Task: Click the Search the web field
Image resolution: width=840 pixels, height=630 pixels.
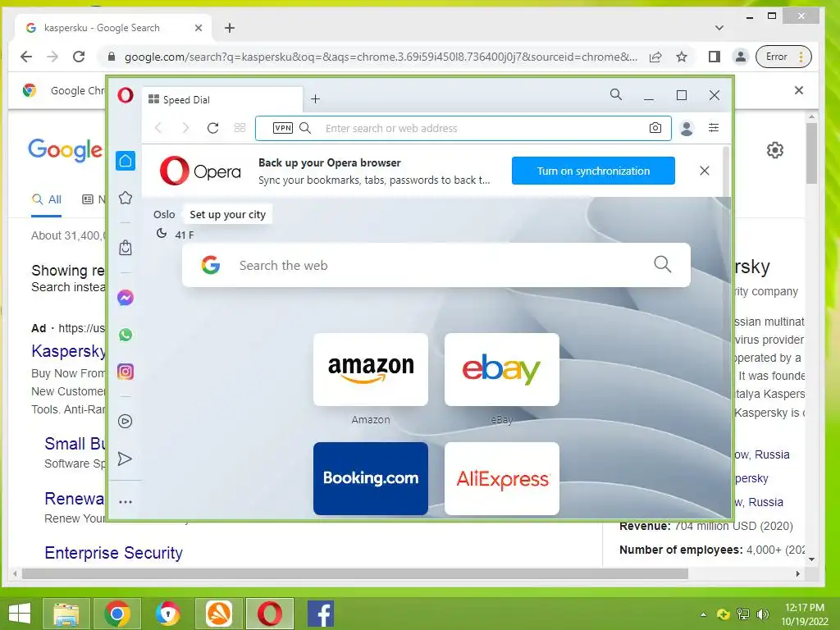Action: [436, 265]
